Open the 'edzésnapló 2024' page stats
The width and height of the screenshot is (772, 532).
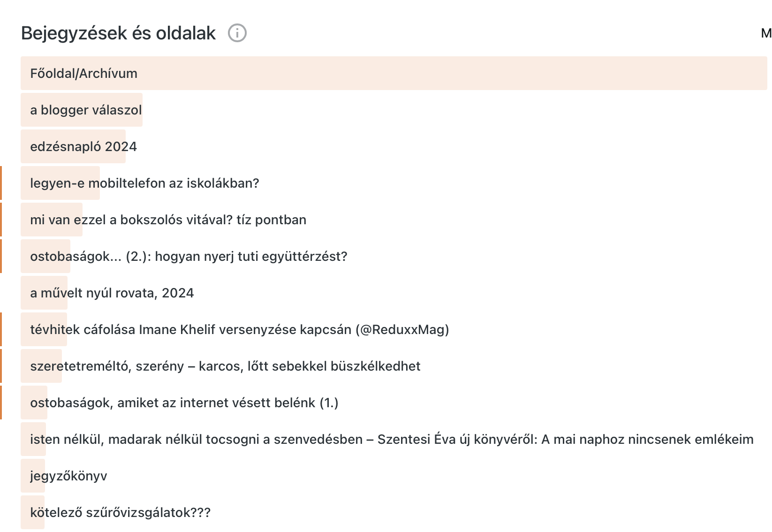pos(83,147)
